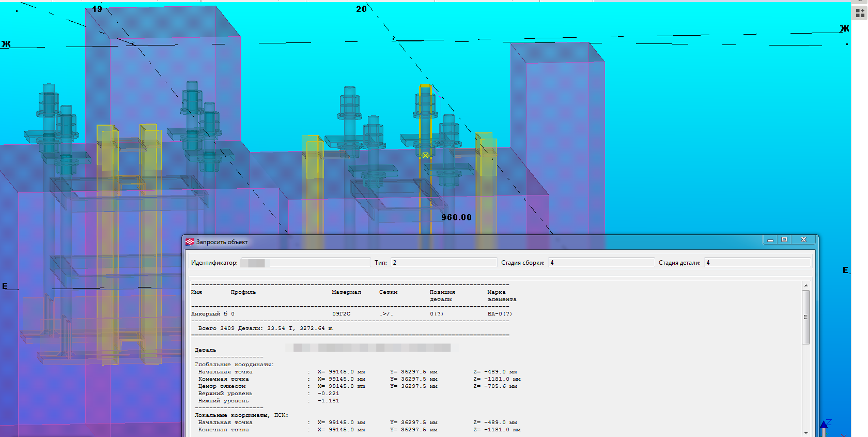Click the Стадия сборки field
Screen dimensions: 868x437
click(x=600, y=263)
